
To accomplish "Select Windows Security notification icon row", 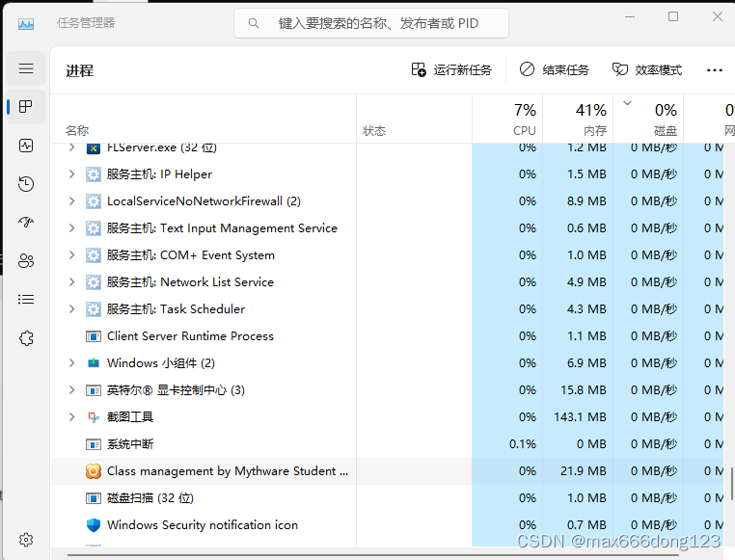I will tap(387, 525).
